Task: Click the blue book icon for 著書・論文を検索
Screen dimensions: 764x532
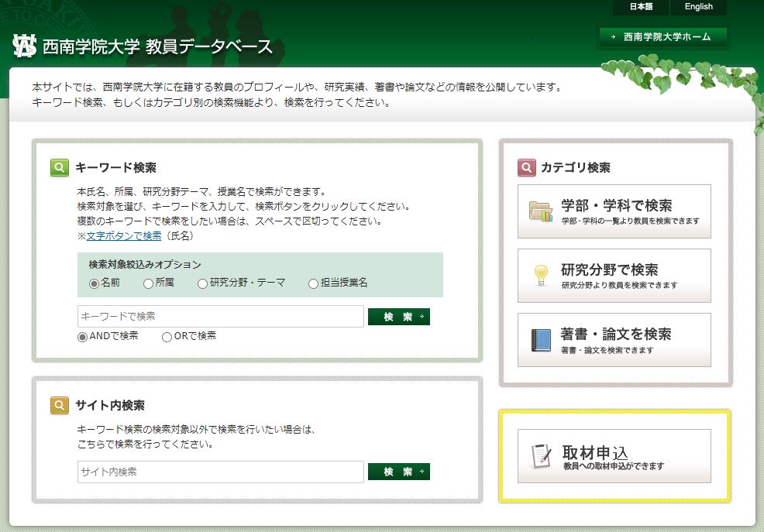Action: point(541,340)
